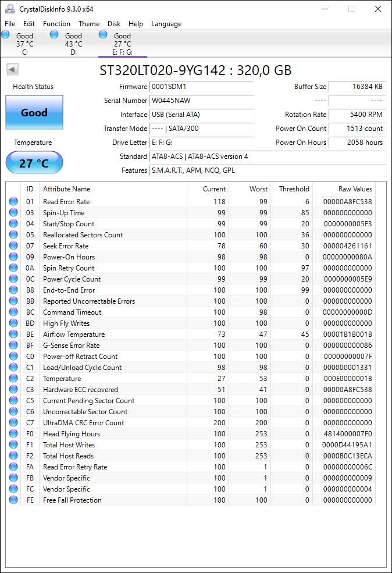Select the C: drive status orb
The width and height of the screenshot is (392, 573).
(x=5, y=35)
